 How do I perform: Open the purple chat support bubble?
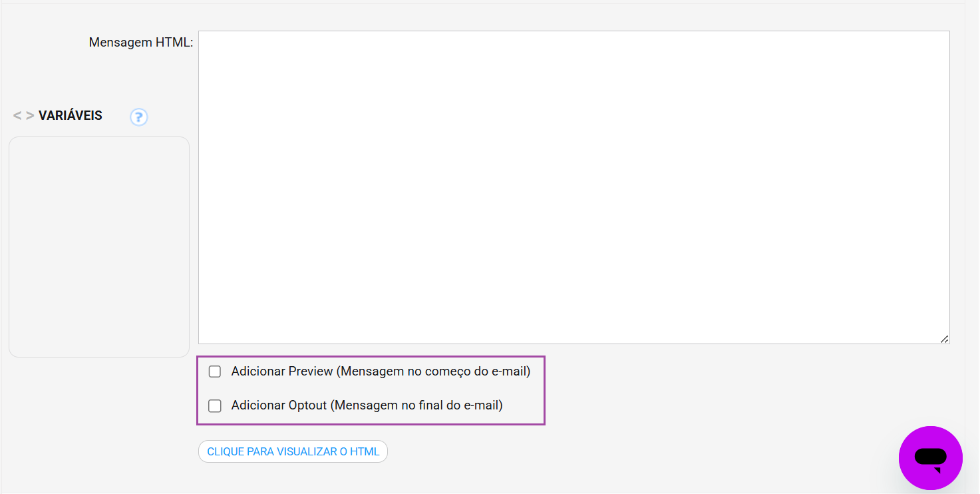point(930,458)
